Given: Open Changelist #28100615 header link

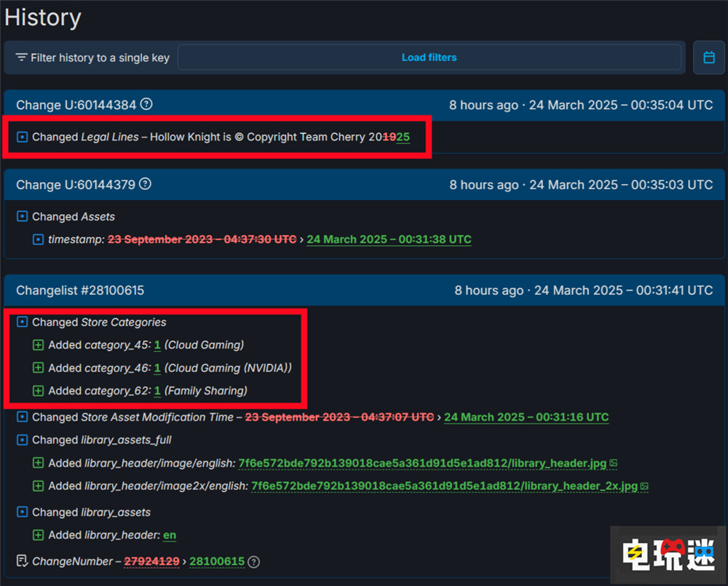Looking at the screenshot, I should (80, 290).
